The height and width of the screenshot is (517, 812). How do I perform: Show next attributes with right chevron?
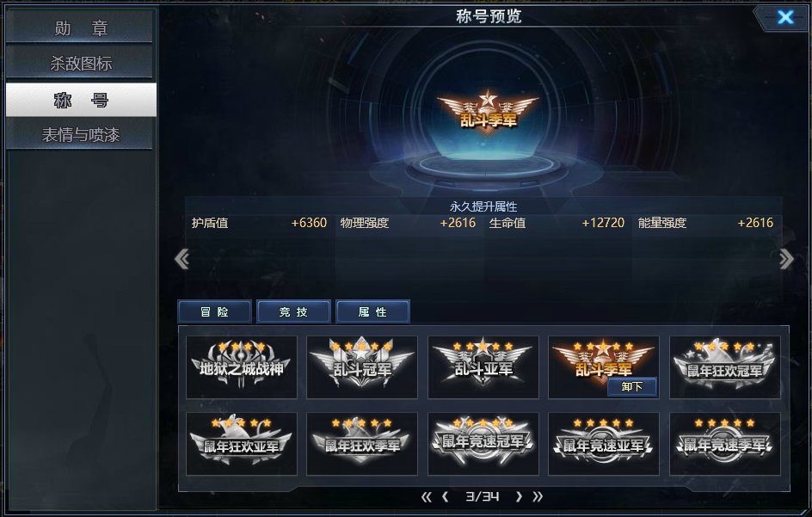pos(786,258)
